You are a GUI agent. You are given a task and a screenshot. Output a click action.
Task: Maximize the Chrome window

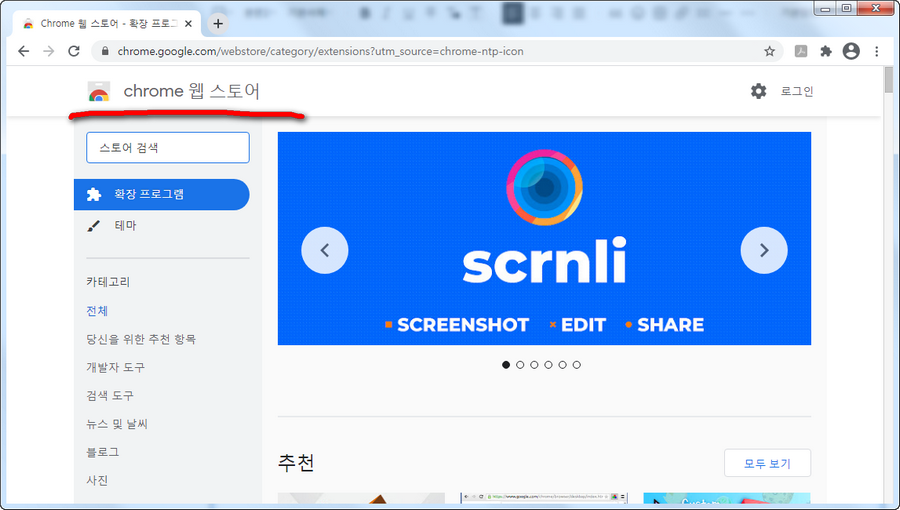[847, 9]
